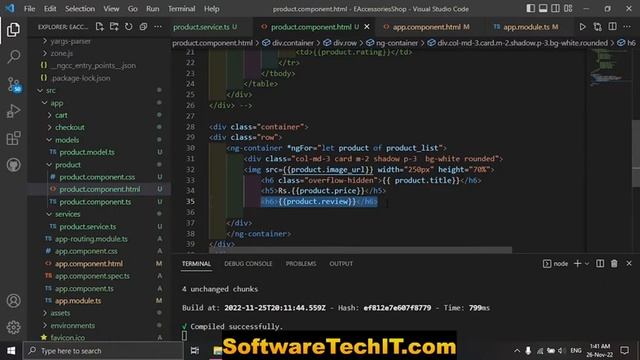Open Windows Task View
Screen dimensions: 640x360
click(195, 351)
